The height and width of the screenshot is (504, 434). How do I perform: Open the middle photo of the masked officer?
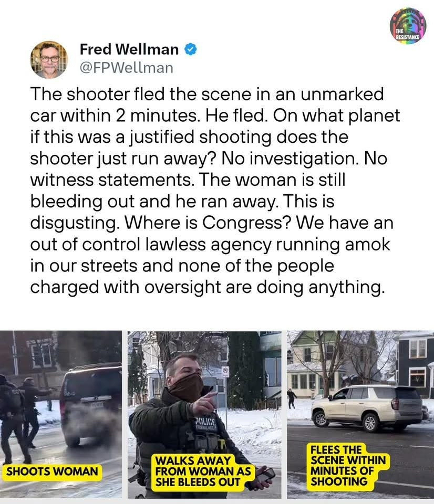[x=204, y=414]
